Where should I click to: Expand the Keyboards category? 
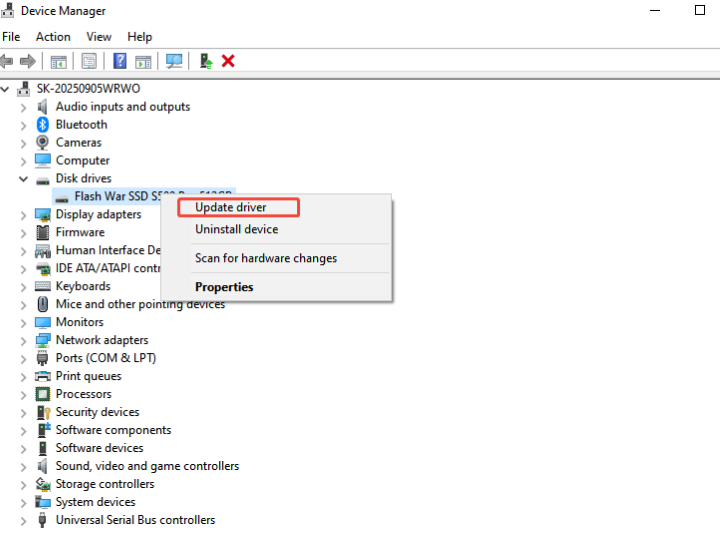[x=23, y=287]
